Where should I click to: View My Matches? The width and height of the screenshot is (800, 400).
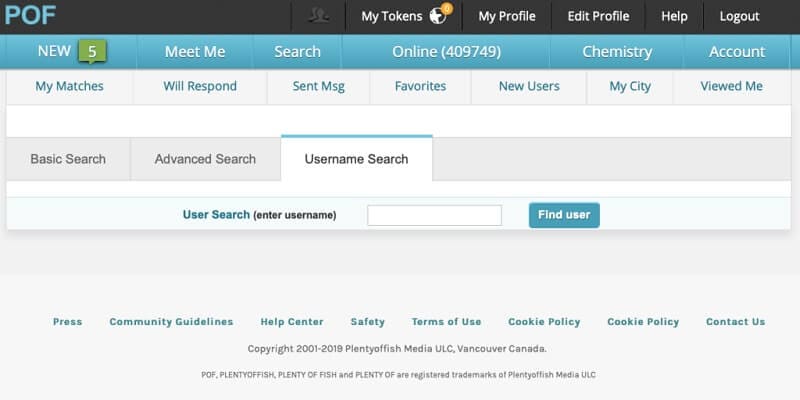tap(69, 86)
